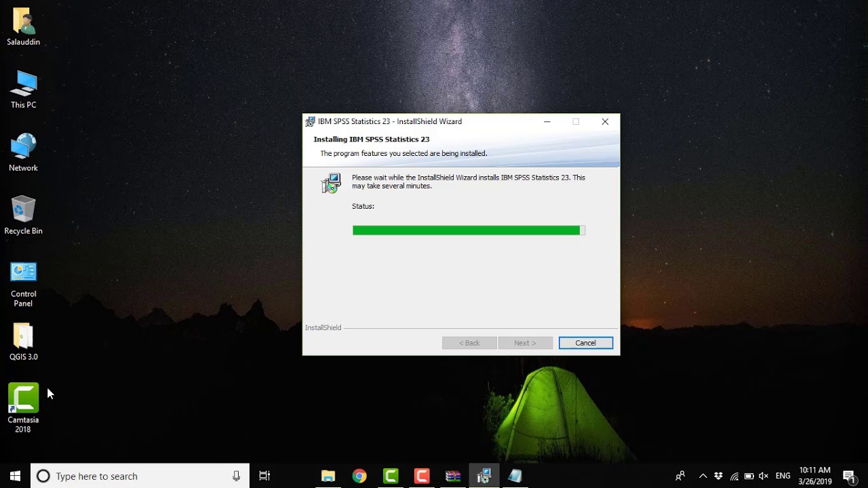Open WinRAR from the taskbar
The width and height of the screenshot is (868, 488).
[453, 476]
